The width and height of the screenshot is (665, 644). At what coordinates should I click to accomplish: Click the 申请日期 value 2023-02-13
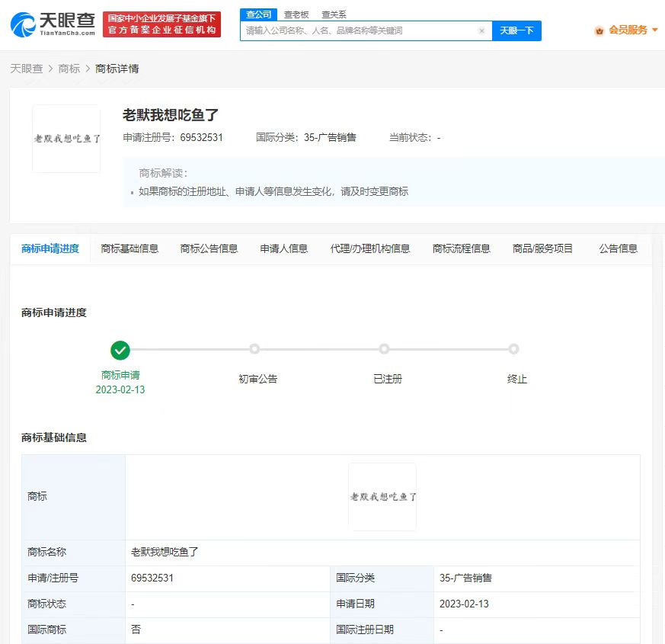point(464,604)
